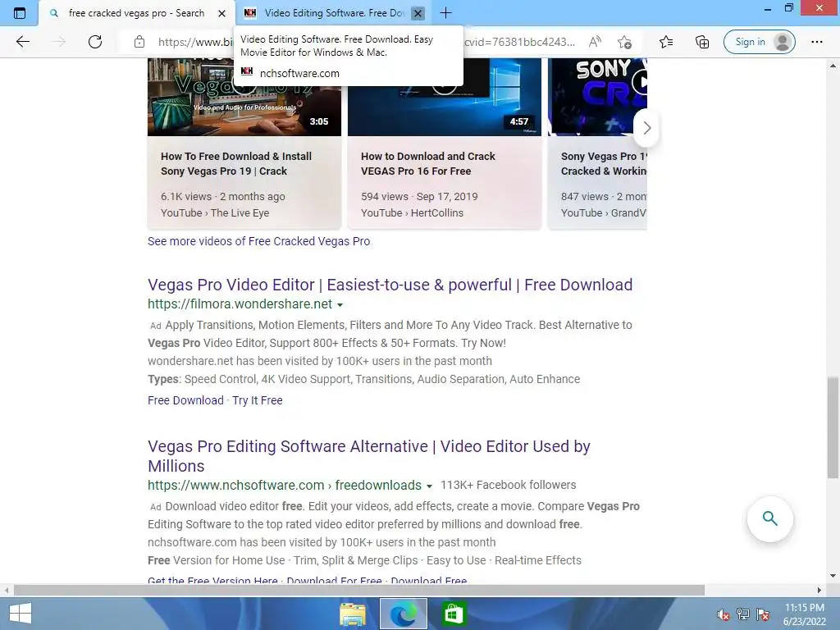Open Vegas Pro Video Editor Filmora result
The width and height of the screenshot is (840, 630).
(390, 285)
